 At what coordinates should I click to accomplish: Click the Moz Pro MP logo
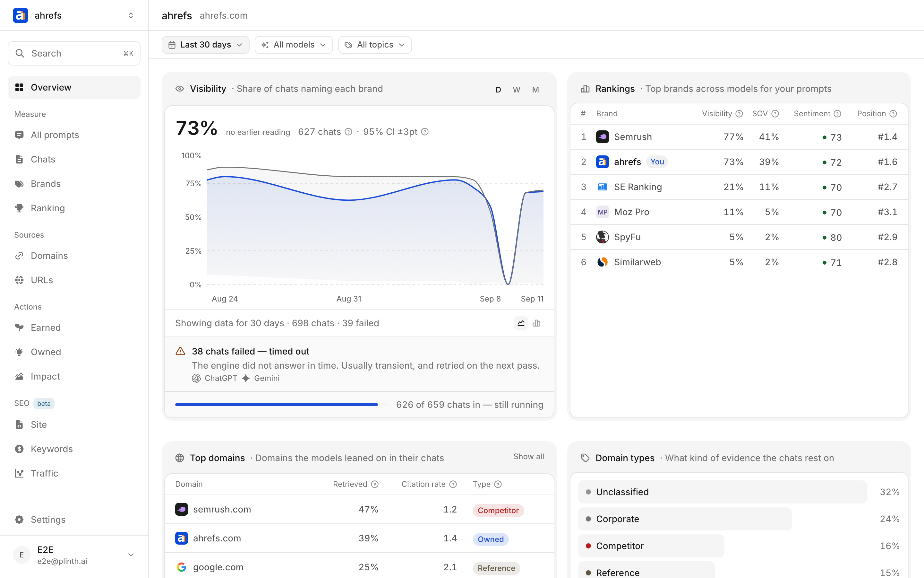click(602, 212)
